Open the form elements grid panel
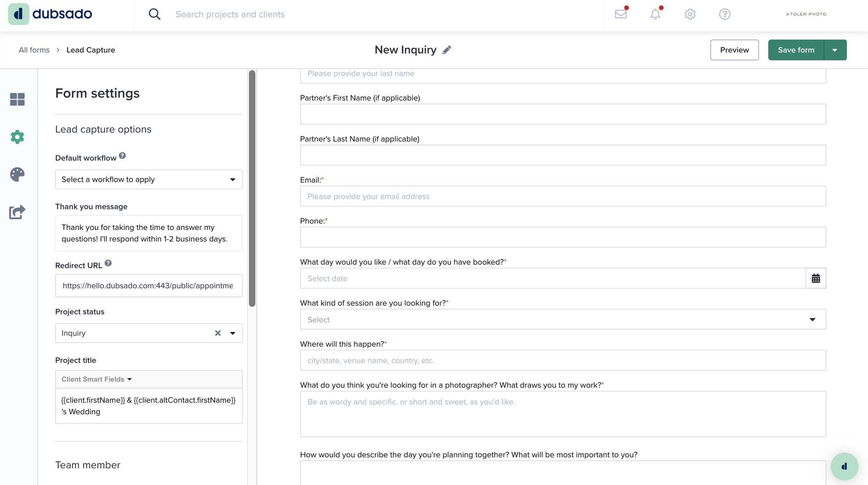Image resolution: width=868 pixels, height=485 pixels. [17, 99]
